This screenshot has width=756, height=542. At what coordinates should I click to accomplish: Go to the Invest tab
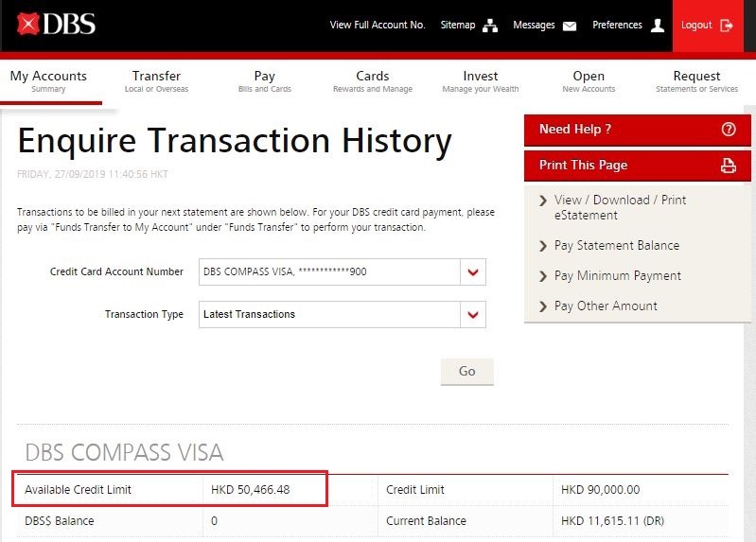(x=481, y=81)
